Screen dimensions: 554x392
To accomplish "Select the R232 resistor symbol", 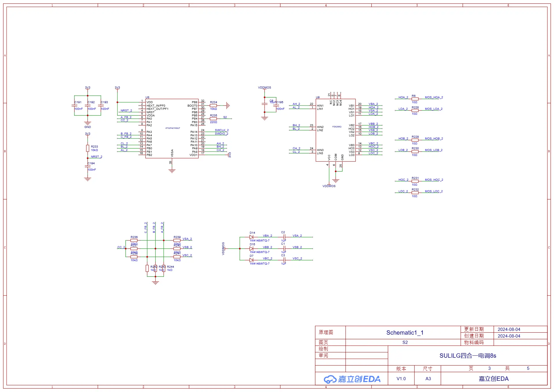I will tap(415, 193).
